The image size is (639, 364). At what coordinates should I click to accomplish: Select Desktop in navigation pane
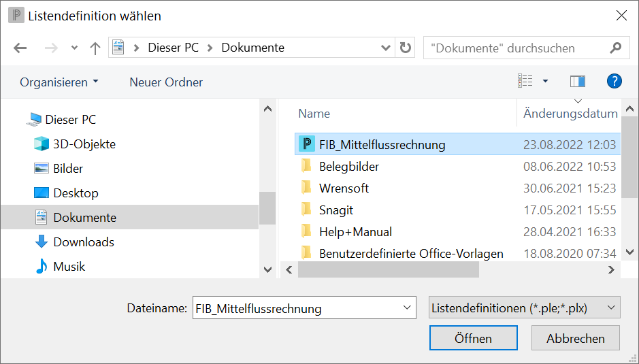click(76, 193)
